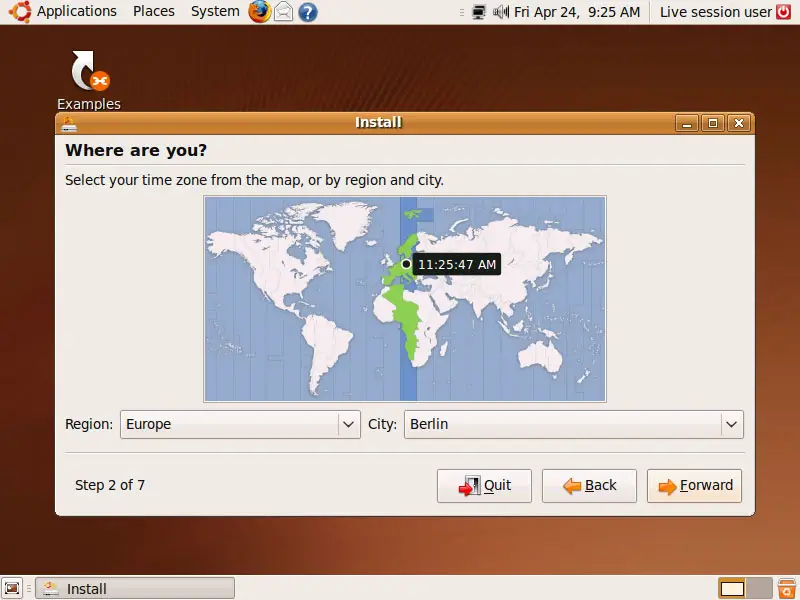Click the Step 2 of 7 label
This screenshot has height=600, width=800.
click(110, 485)
